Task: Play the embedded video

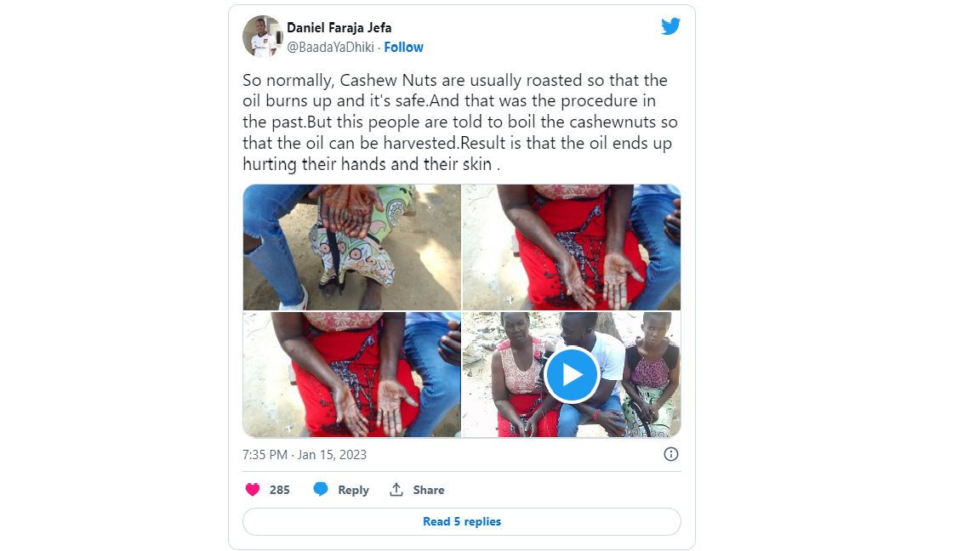Action: click(571, 374)
